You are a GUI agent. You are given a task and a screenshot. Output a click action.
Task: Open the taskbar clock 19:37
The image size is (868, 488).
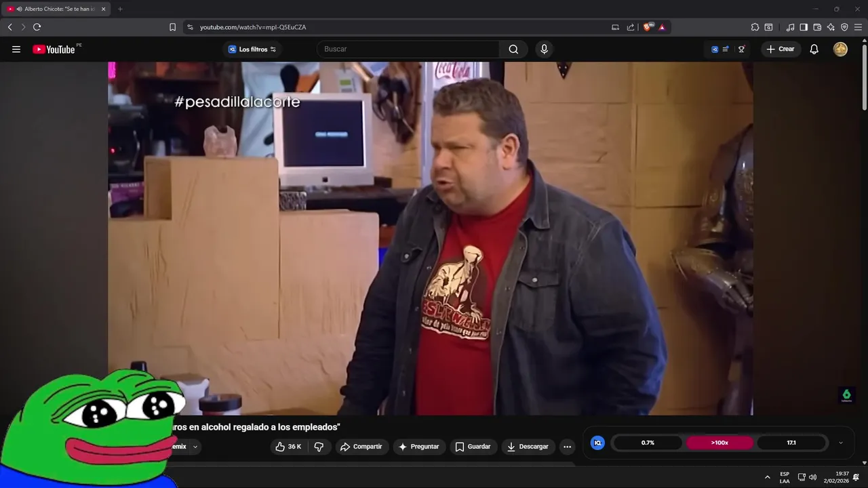pyautogui.click(x=836, y=477)
